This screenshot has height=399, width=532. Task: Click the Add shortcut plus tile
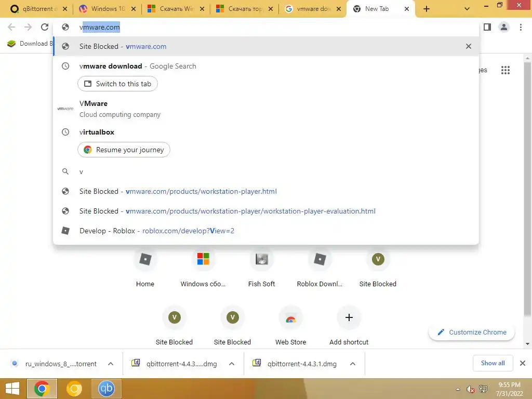pos(349,326)
